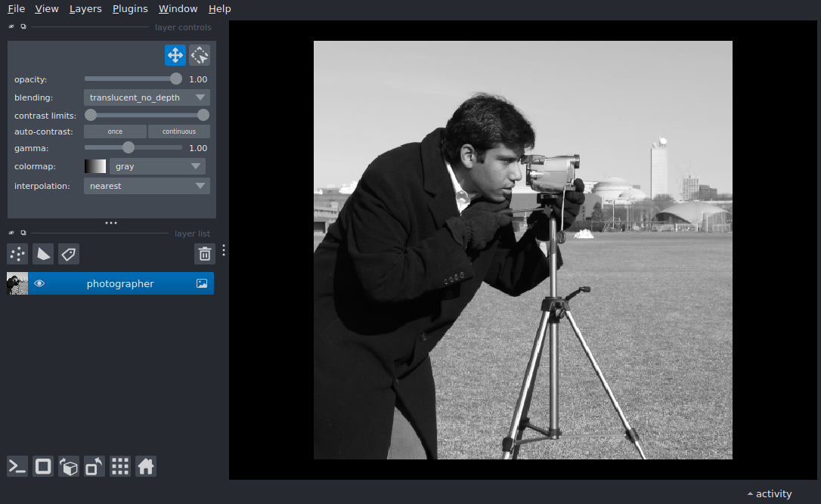Expand the activity panel
This screenshot has height=504, width=821.
[769, 493]
